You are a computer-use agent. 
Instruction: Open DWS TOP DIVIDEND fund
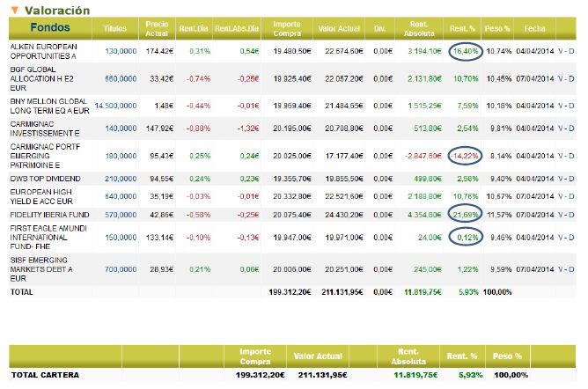(x=46, y=179)
